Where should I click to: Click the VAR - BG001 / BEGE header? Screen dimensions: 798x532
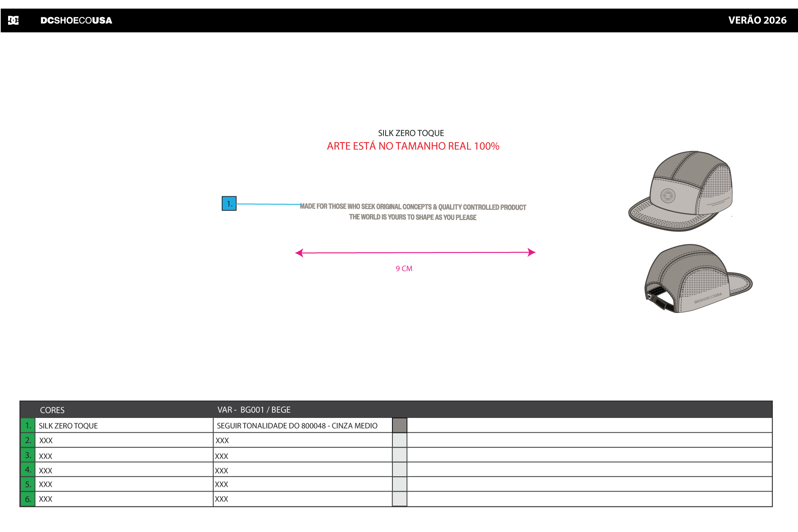point(254,410)
